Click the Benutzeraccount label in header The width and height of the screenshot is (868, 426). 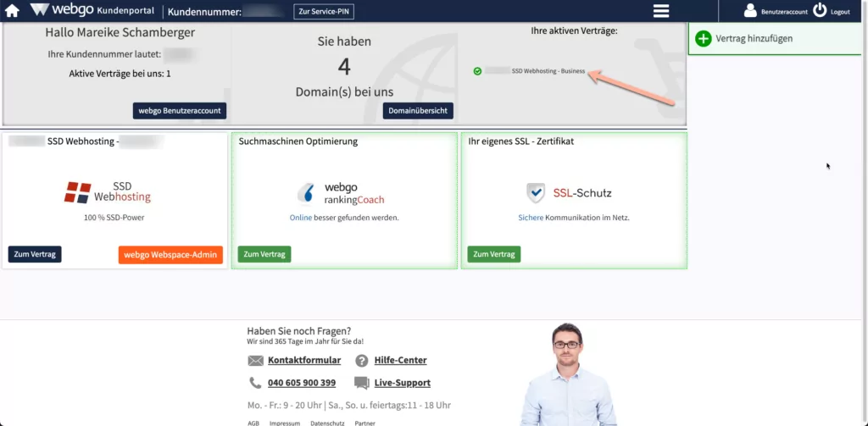[784, 12]
